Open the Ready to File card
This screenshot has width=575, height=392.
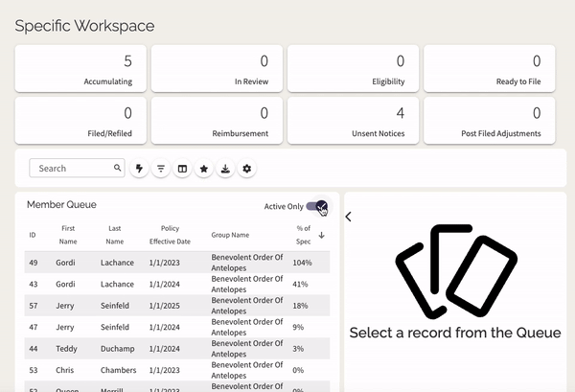coord(490,69)
